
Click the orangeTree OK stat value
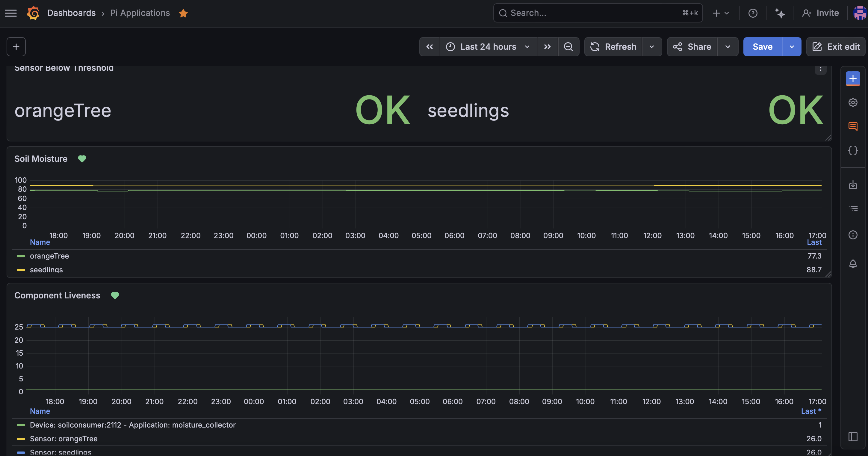click(383, 110)
